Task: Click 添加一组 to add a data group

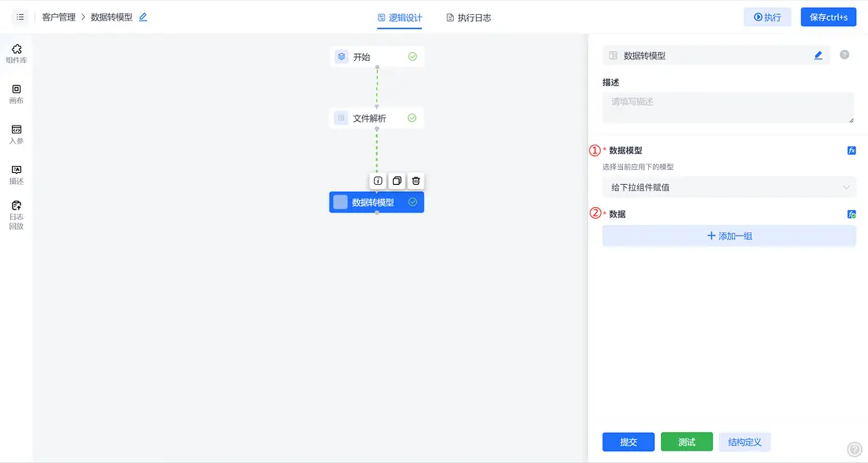Action: (728, 235)
